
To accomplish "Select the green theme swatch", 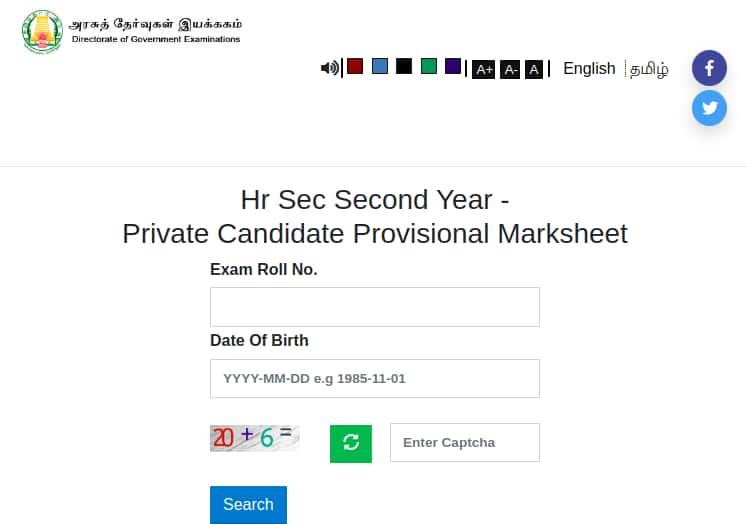I will [x=429, y=66].
